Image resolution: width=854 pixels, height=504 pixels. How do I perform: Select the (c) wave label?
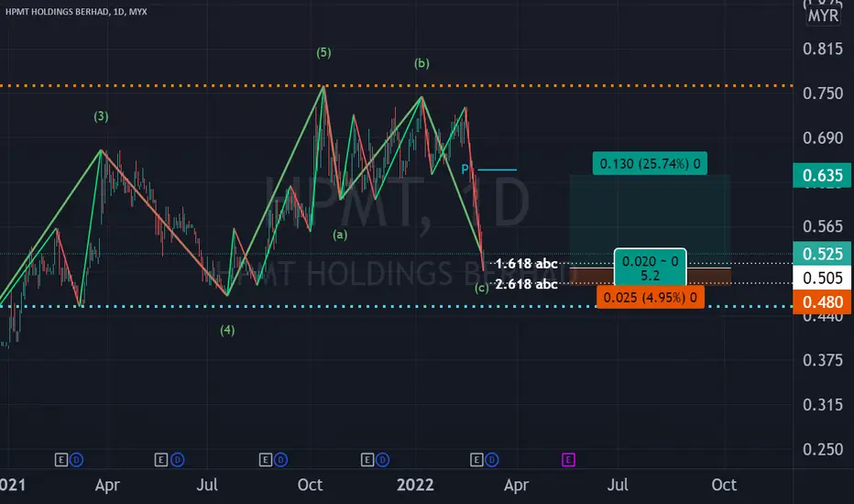(481, 288)
